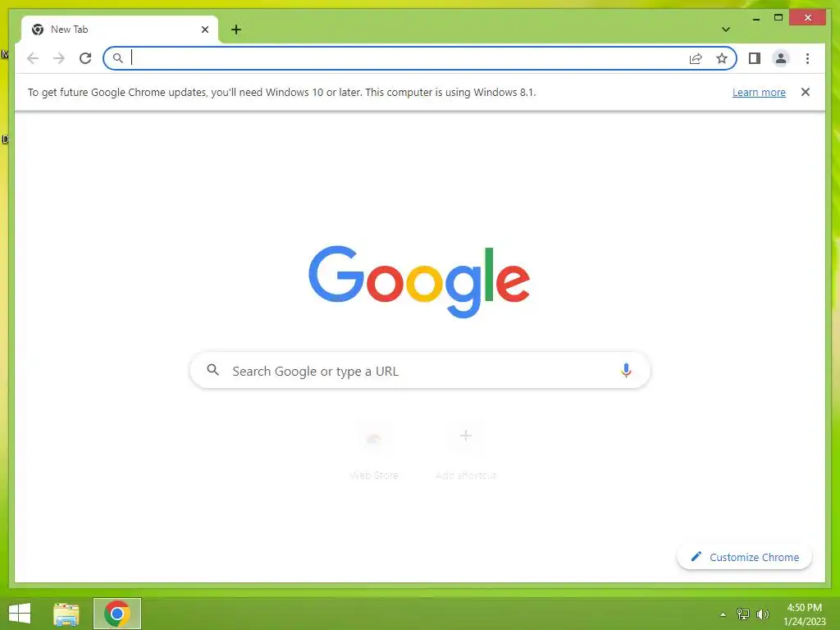Click the forward navigation arrow
This screenshot has height=630, width=840.
tap(59, 58)
